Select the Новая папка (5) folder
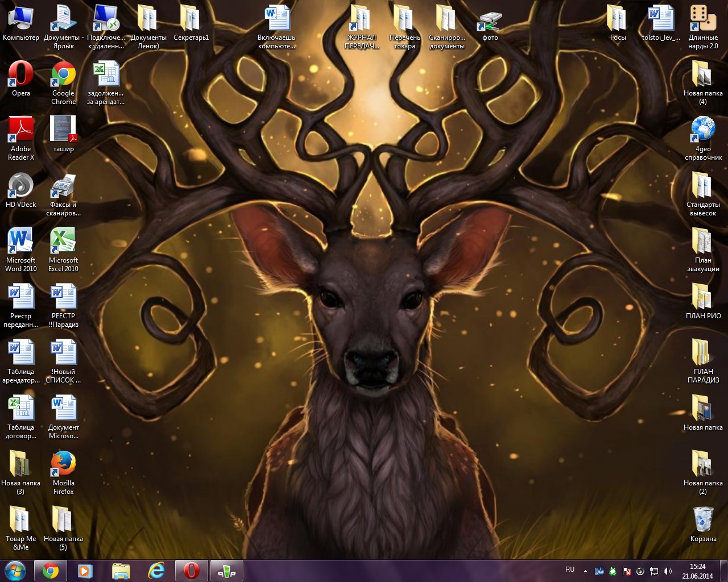 click(x=63, y=528)
